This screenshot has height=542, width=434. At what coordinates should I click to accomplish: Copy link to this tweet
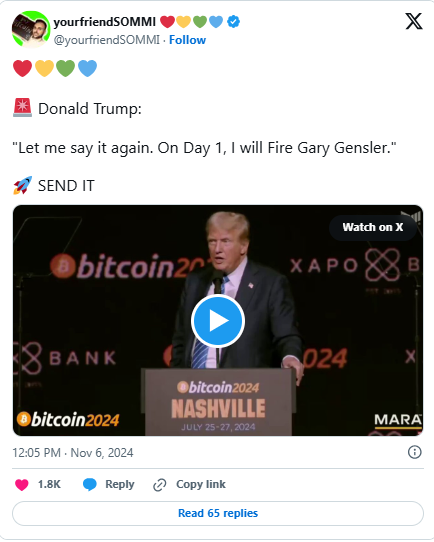point(201,484)
